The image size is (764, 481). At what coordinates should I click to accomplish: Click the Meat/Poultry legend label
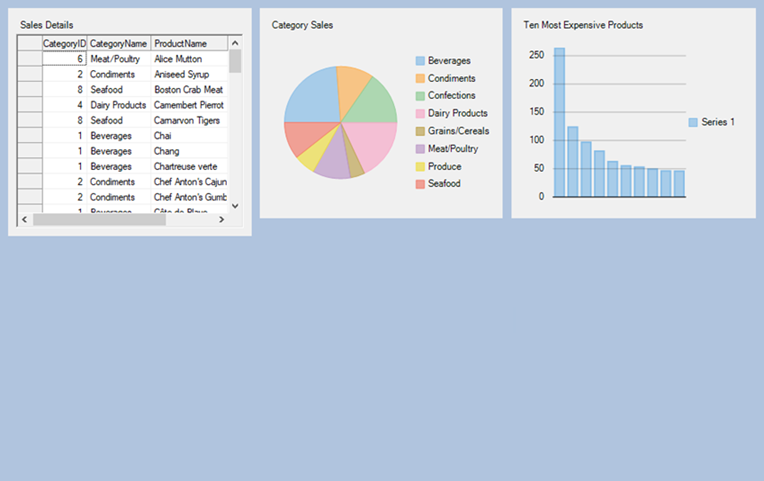(x=453, y=149)
